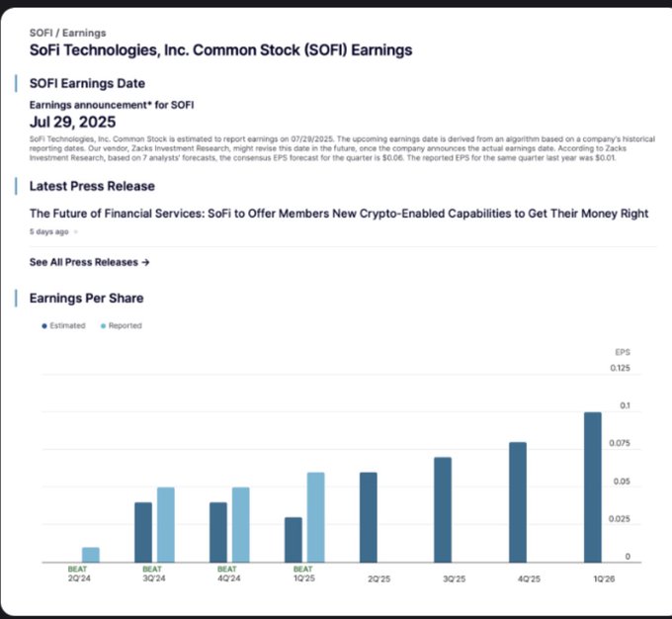Click the 1Q'25 reported EPS bar
The height and width of the screenshot is (619, 672).
(315, 517)
